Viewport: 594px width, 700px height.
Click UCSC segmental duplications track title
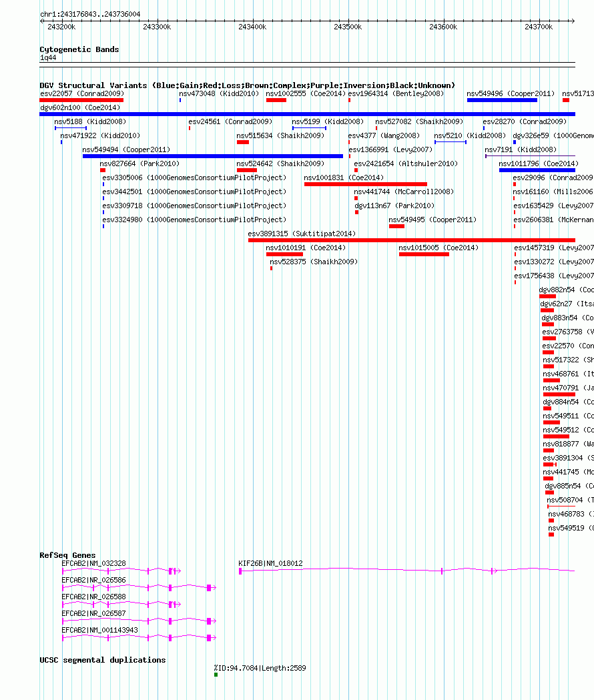(x=103, y=660)
